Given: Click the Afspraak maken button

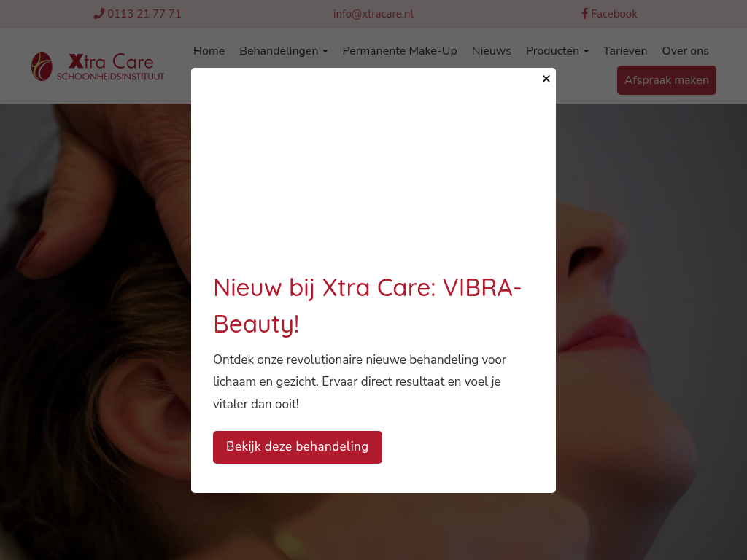Looking at the screenshot, I should pos(667,80).
